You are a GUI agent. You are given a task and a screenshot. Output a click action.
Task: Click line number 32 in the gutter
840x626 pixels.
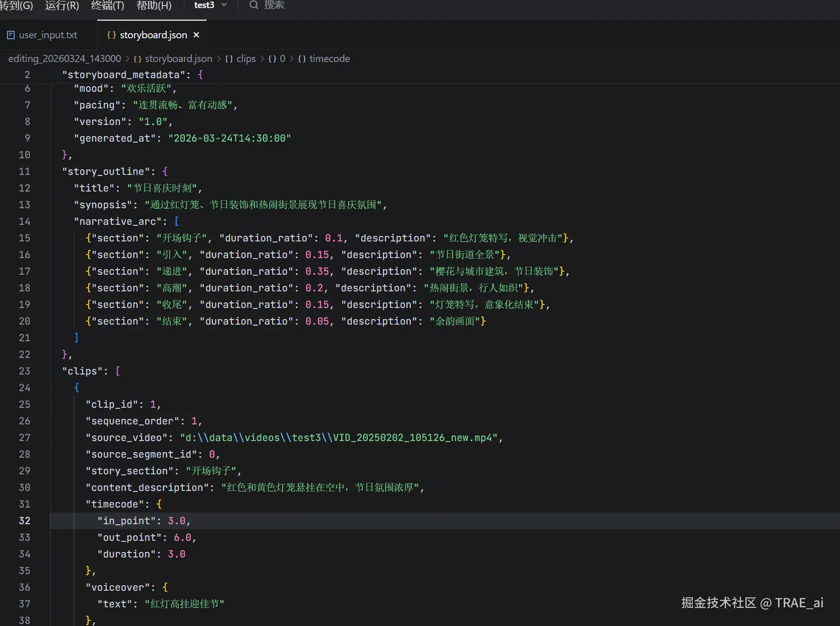click(x=25, y=521)
